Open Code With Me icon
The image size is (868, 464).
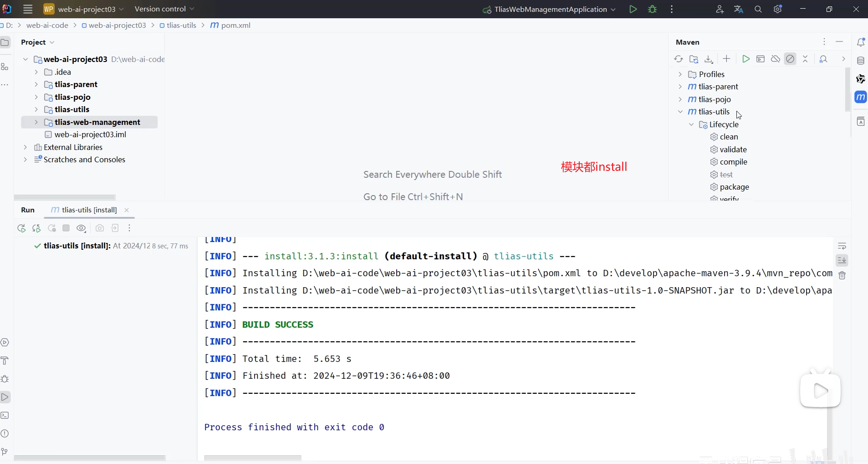click(720, 9)
